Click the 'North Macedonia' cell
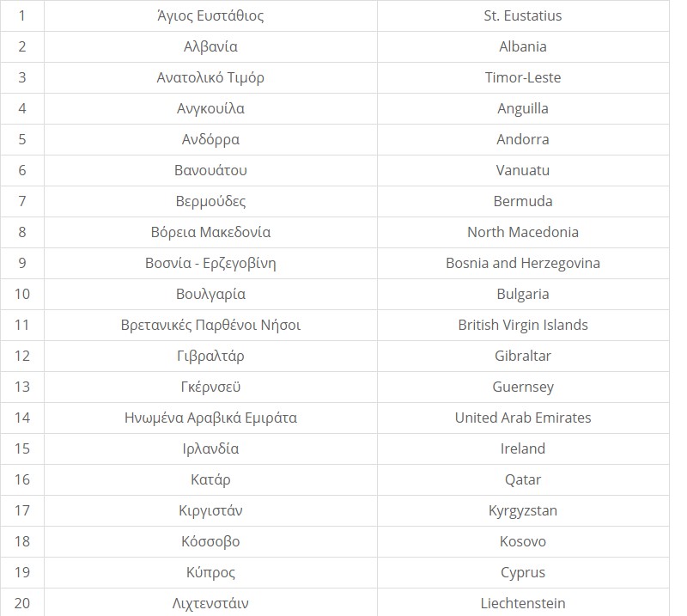Image resolution: width=687 pixels, height=616 pixels. 522,232
